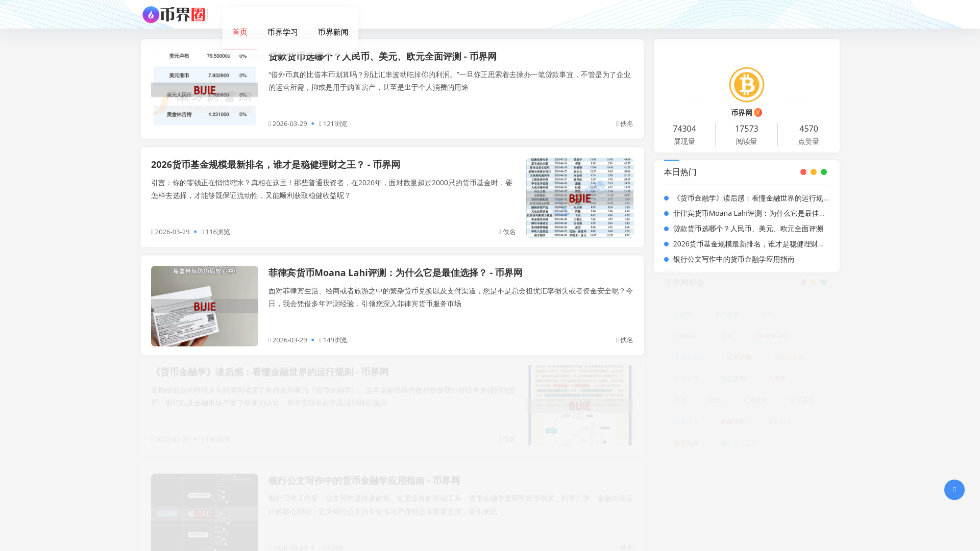Click the 币界网 profile name
The width and height of the screenshot is (980, 551).
tap(742, 113)
